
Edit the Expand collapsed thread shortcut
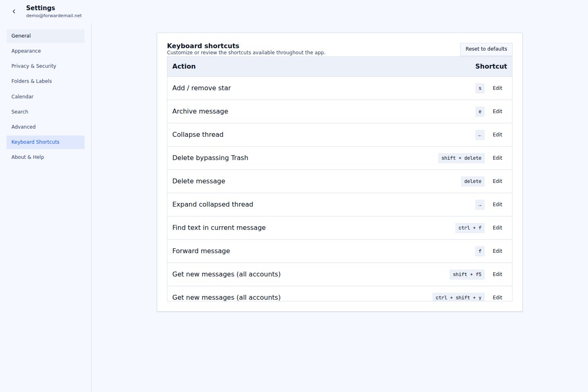point(497,205)
